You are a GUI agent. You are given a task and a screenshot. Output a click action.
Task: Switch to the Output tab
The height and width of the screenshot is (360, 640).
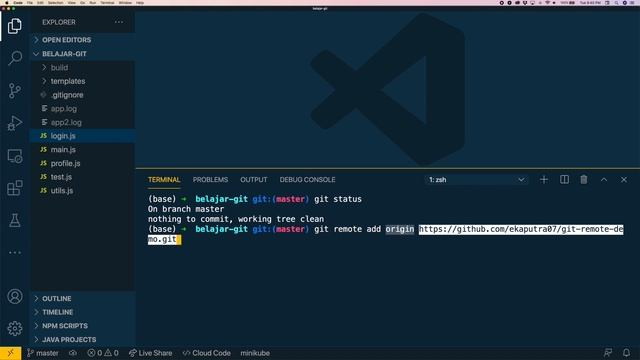(x=253, y=180)
